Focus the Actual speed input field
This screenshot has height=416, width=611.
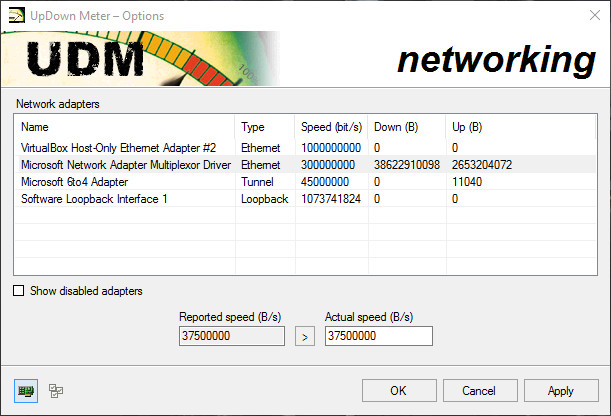379,336
